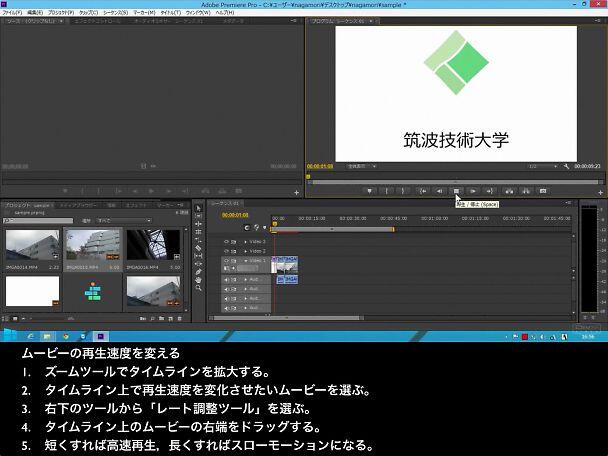Click Mark Out in Program Monitor
The height and width of the screenshot is (456, 608).
[x=403, y=191]
